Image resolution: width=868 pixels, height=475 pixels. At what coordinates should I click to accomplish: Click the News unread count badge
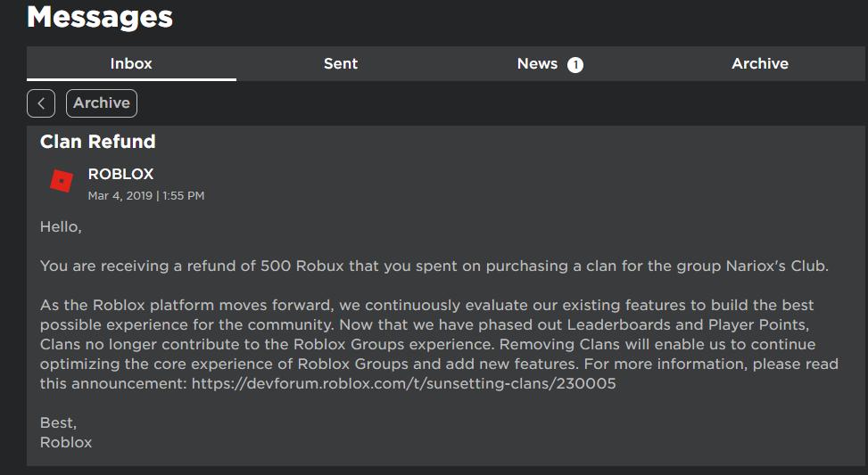click(575, 65)
